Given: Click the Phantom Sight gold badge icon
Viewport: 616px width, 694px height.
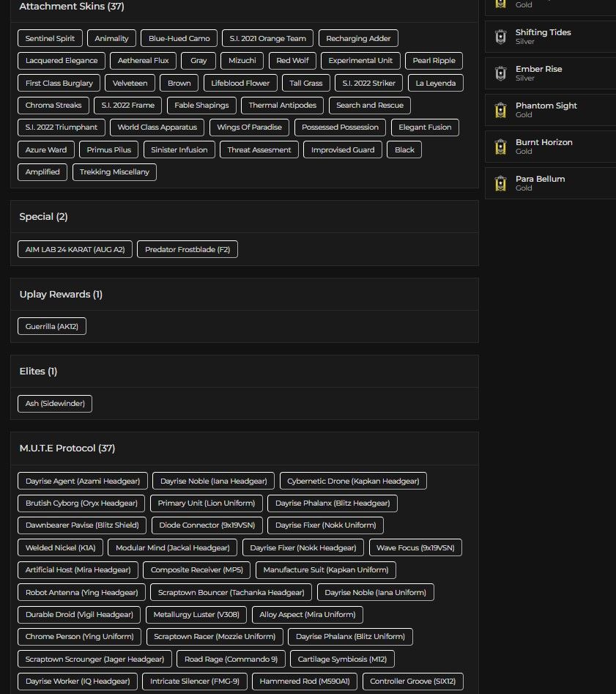Looking at the screenshot, I should (500, 110).
